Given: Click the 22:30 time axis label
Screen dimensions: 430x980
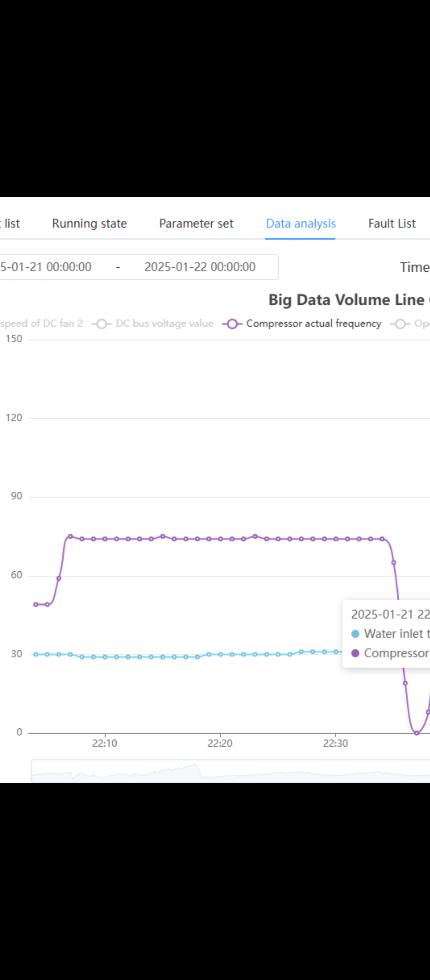Looking at the screenshot, I should pos(335,743).
